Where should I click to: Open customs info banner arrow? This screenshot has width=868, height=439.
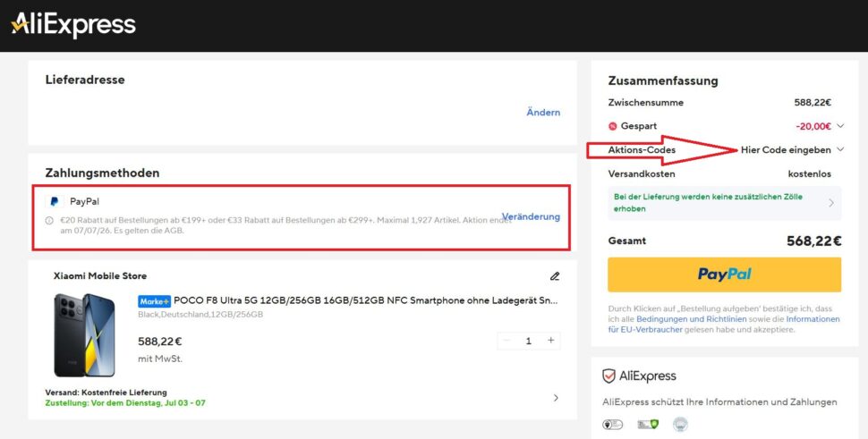pyautogui.click(x=831, y=203)
